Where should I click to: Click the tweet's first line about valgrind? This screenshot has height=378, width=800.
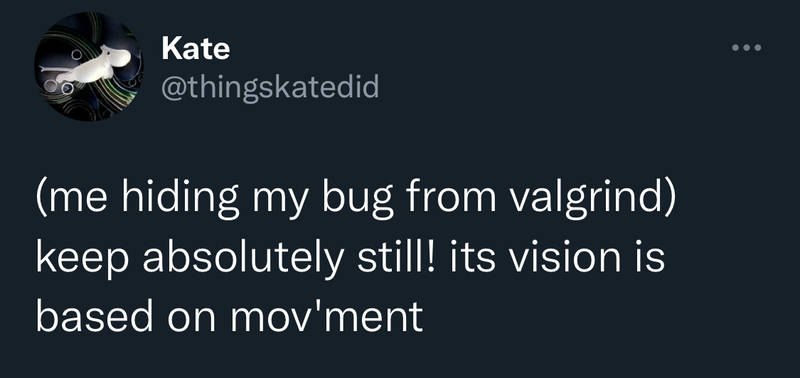click(356, 198)
